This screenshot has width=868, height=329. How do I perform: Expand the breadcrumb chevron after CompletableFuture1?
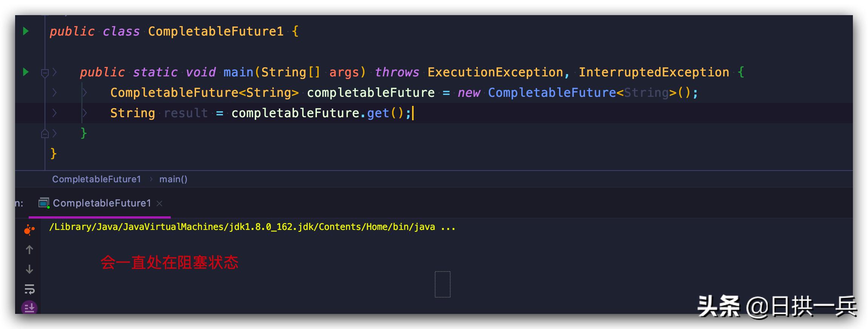[x=152, y=179]
